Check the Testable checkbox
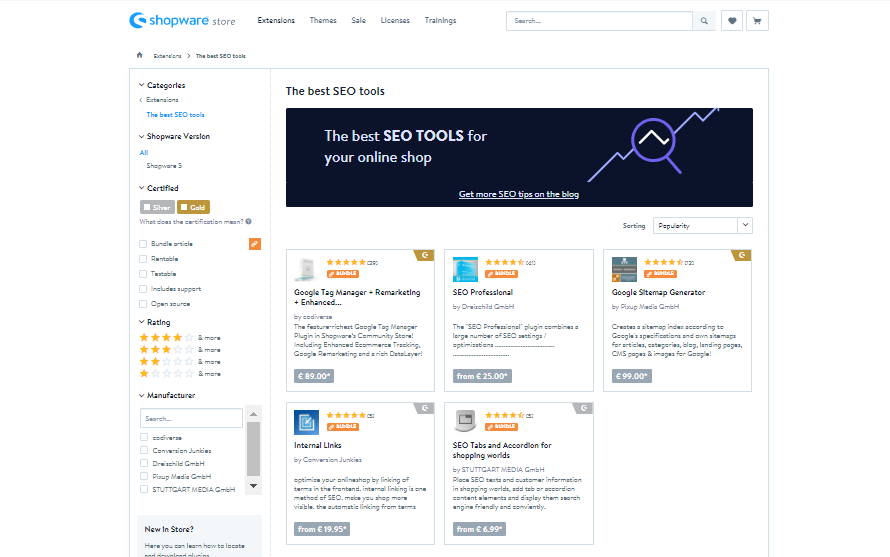Viewport: 890px width, 557px height. click(143, 274)
